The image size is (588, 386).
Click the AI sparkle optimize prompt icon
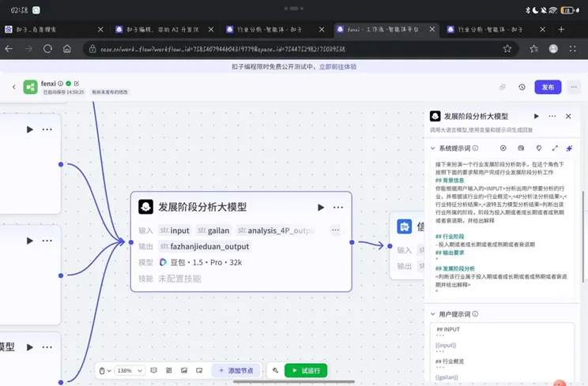569,148
